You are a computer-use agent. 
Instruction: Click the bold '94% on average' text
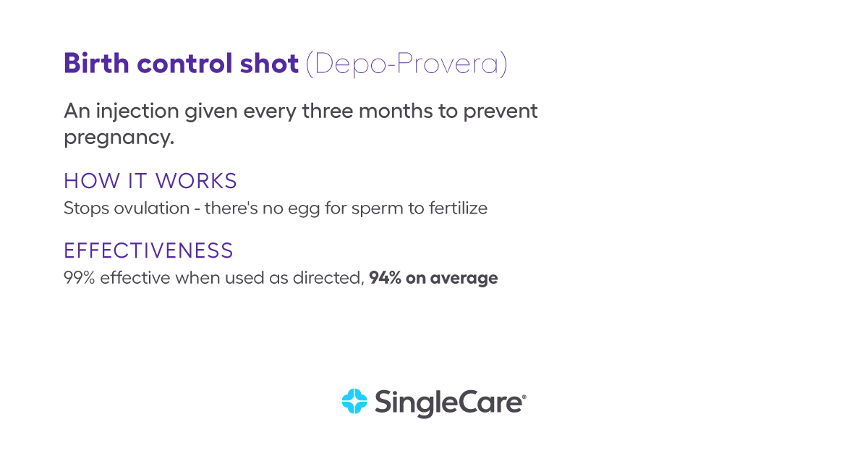433,278
